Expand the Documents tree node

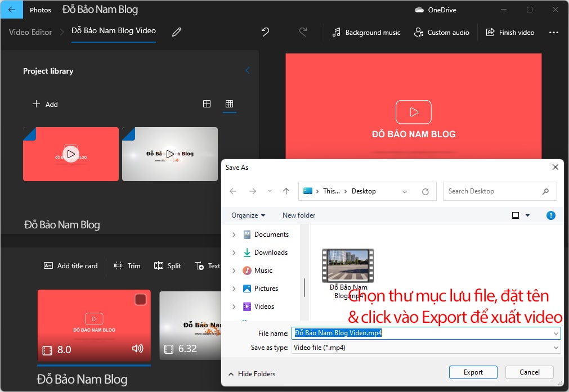coord(234,235)
